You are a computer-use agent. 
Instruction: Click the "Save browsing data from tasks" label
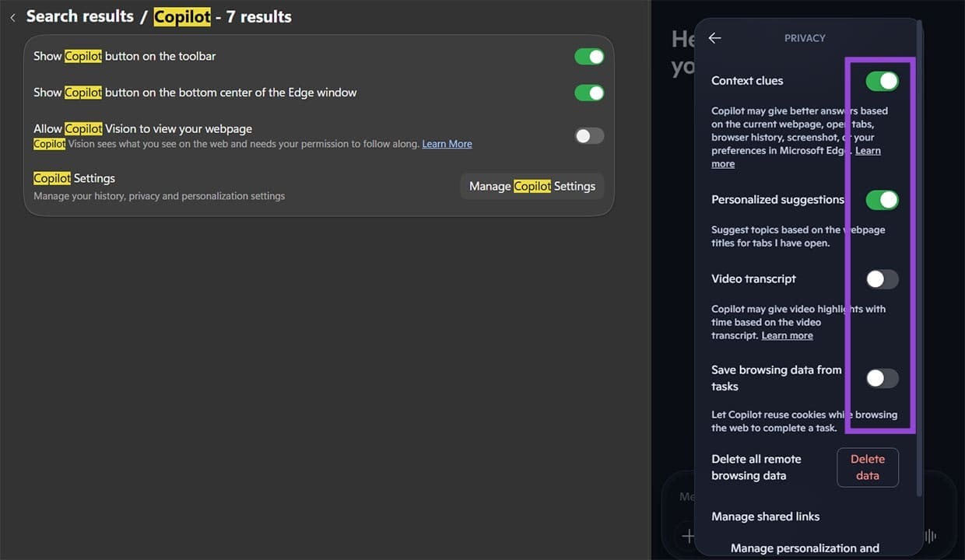tap(777, 378)
